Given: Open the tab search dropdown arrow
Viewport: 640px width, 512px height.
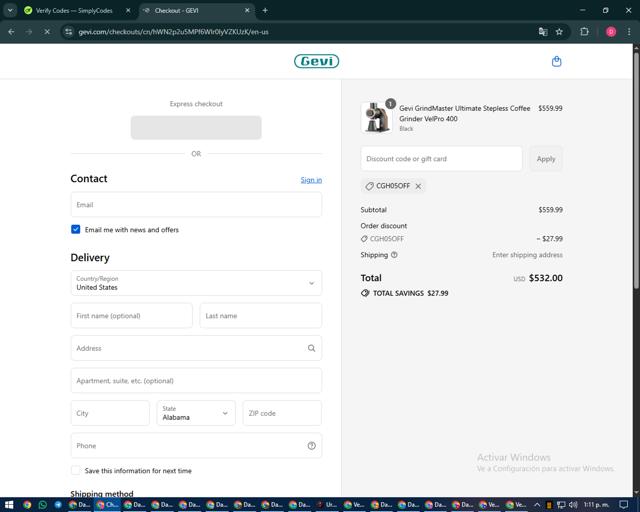Looking at the screenshot, I should [x=10, y=11].
